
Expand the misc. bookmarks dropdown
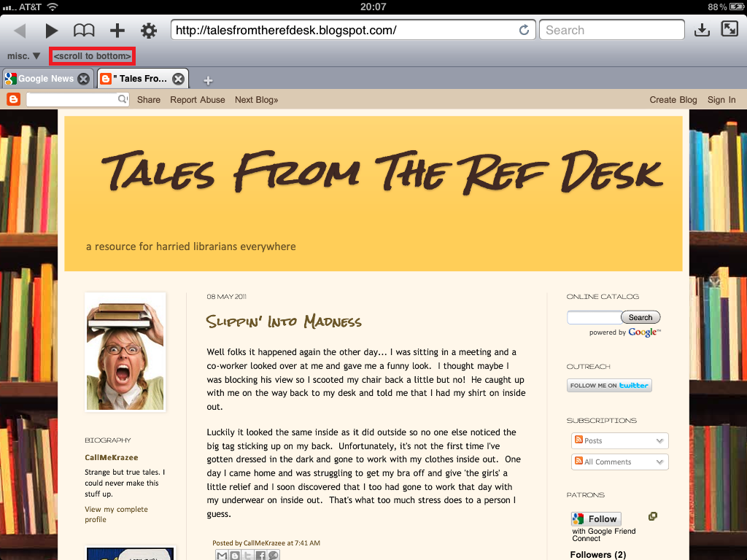pyautogui.click(x=24, y=56)
